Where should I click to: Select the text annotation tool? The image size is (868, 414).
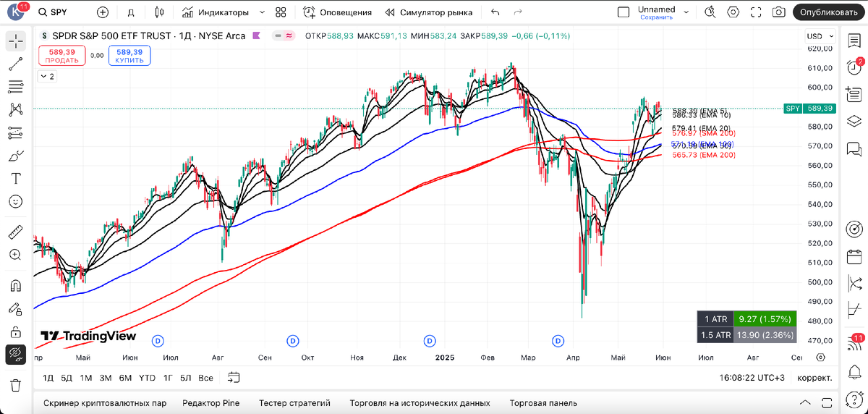15,179
